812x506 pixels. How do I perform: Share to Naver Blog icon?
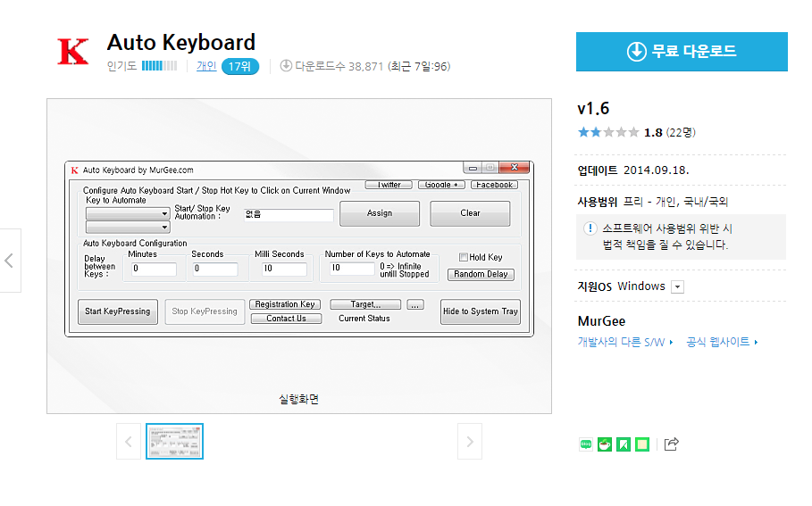tap(586, 444)
